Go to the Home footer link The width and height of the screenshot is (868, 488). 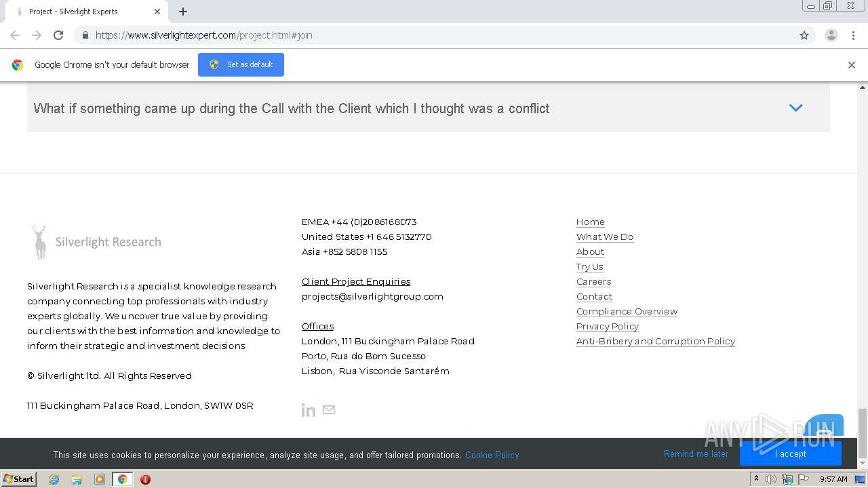click(x=591, y=222)
